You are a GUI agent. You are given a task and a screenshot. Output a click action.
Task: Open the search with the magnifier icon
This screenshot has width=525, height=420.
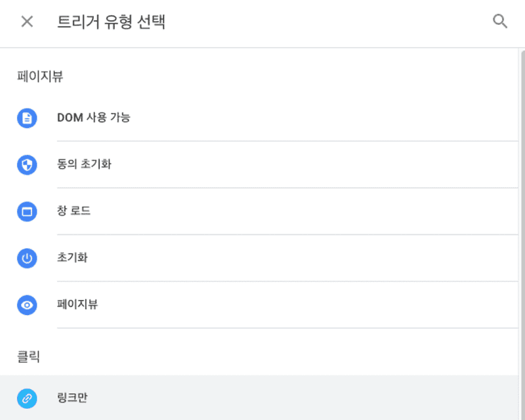[x=500, y=21]
